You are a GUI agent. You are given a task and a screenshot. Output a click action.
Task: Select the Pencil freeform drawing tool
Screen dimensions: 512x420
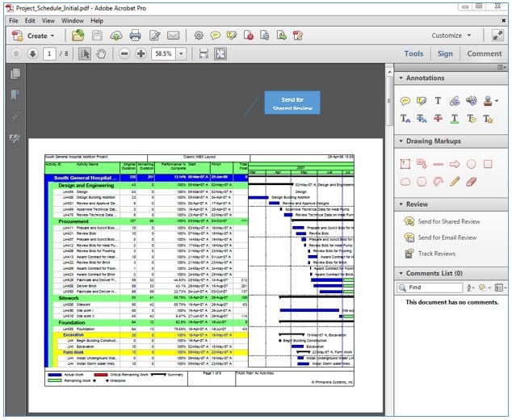pos(455,181)
